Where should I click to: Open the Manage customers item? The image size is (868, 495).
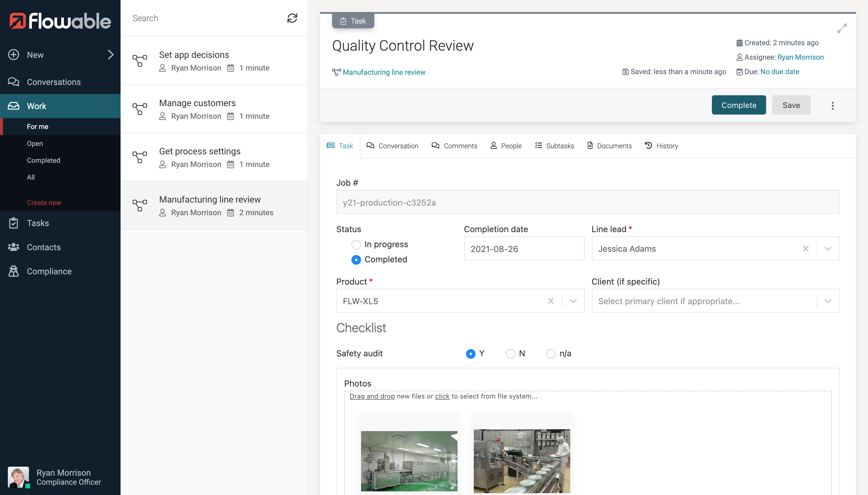point(214,109)
